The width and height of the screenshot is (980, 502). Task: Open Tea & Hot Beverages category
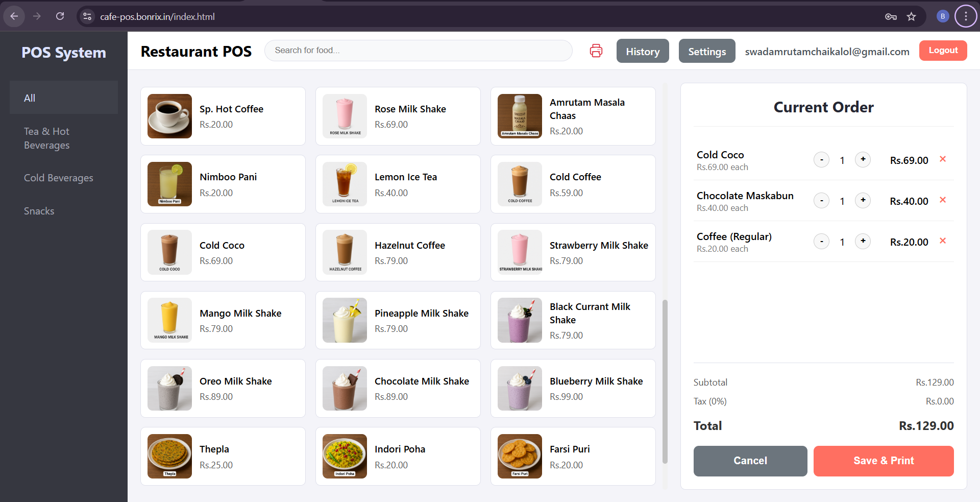coord(47,138)
